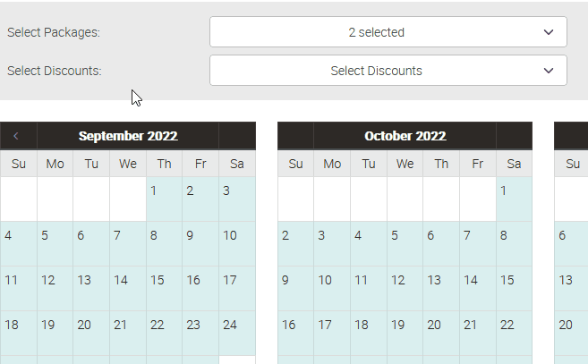This screenshot has width=588, height=364.
Task: Click chevron arrow on Packages dropdown
Action: (x=549, y=32)
